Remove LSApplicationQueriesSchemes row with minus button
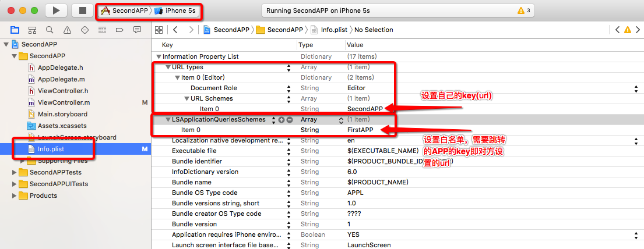 (290, 120)
